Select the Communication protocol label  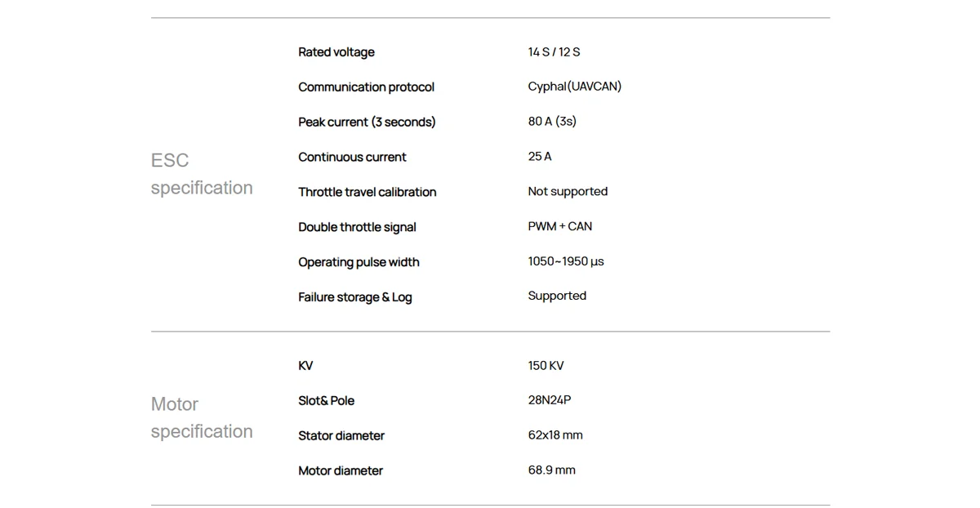366,87
